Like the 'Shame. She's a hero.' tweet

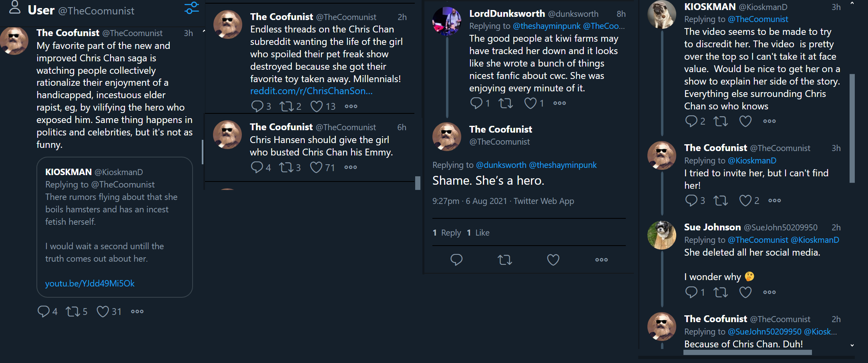pos(553,260)
